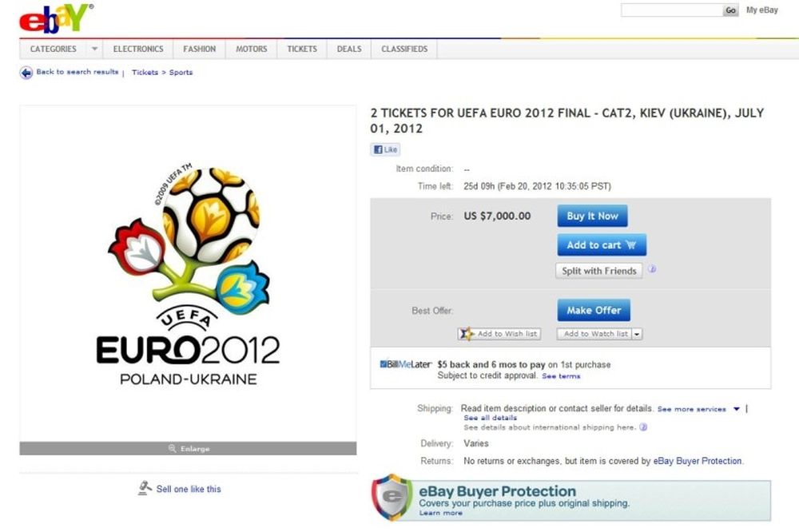
Task: Click the Buy It Now button
Action: coord(593,216)
